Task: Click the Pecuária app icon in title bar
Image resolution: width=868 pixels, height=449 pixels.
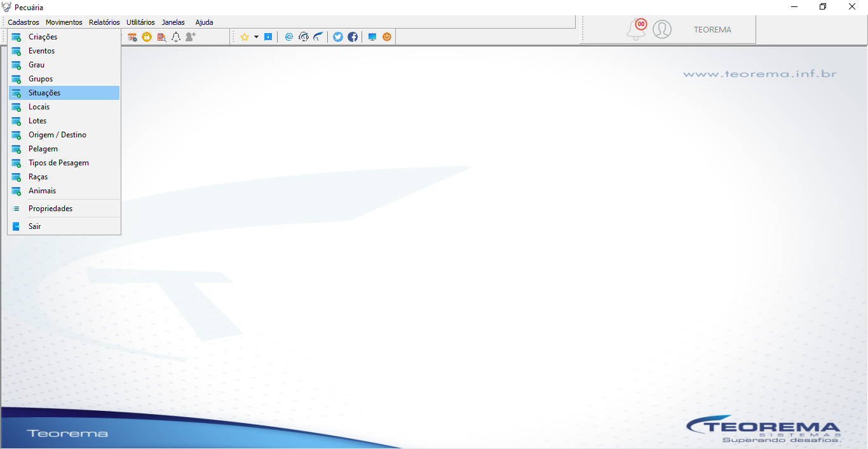Action: (7, 7)
